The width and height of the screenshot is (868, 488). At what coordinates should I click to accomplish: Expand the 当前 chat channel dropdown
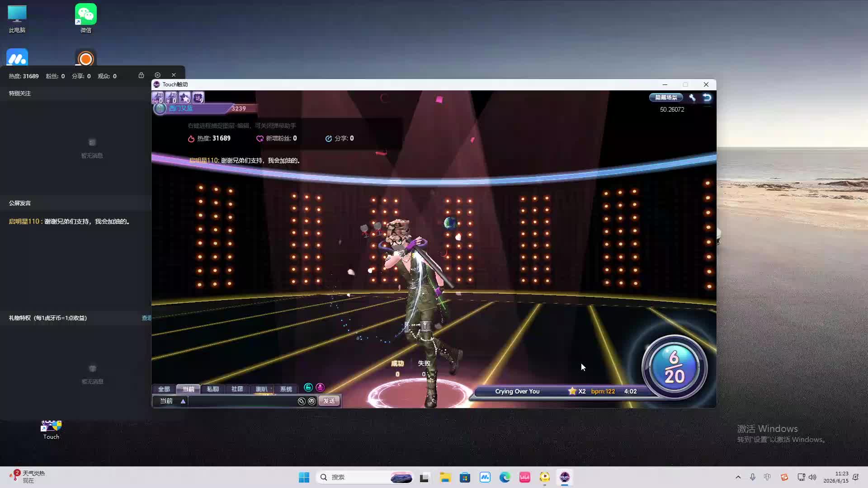point(183,401)
